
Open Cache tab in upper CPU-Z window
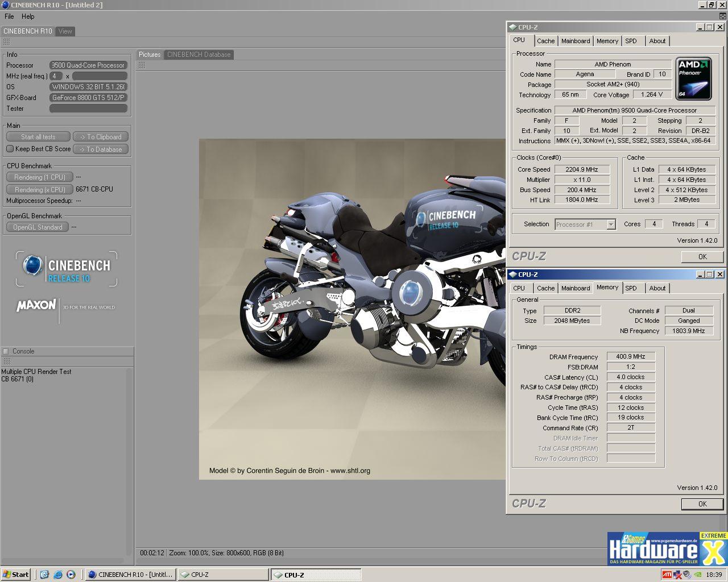pos(545,41)
